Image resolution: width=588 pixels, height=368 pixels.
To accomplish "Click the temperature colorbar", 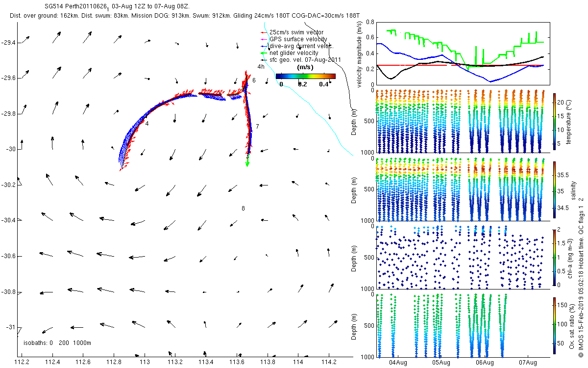I will [x=554, y=122].
